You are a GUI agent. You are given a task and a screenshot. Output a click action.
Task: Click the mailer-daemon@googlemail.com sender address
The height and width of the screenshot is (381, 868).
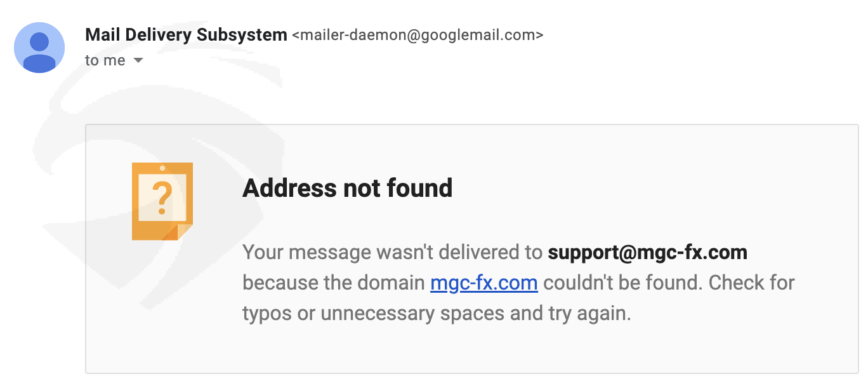click(x=418, y=36)
